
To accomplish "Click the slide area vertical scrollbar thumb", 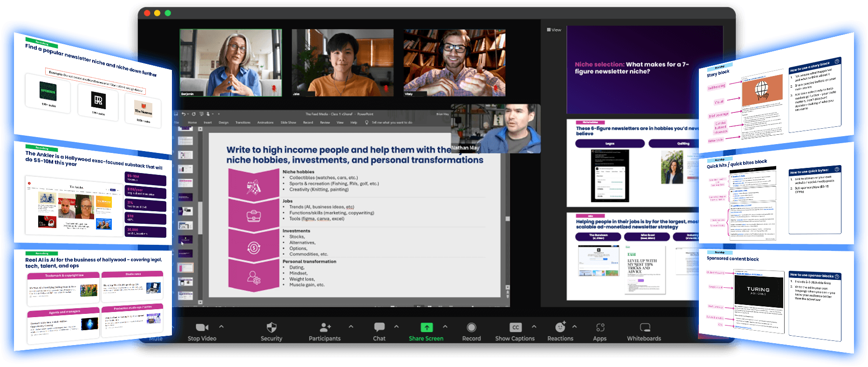I will click(507, 218).
